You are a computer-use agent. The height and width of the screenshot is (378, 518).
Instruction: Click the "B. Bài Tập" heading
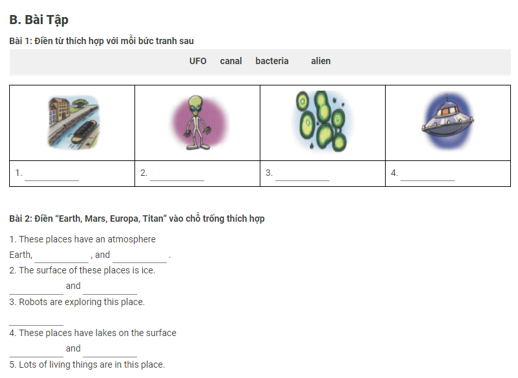coord(39,20)
